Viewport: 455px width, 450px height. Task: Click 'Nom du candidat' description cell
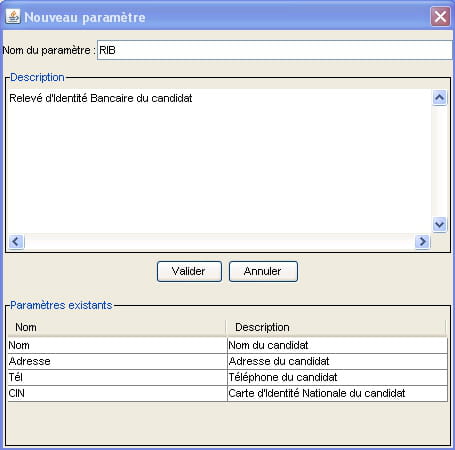(x=337, y=345)
